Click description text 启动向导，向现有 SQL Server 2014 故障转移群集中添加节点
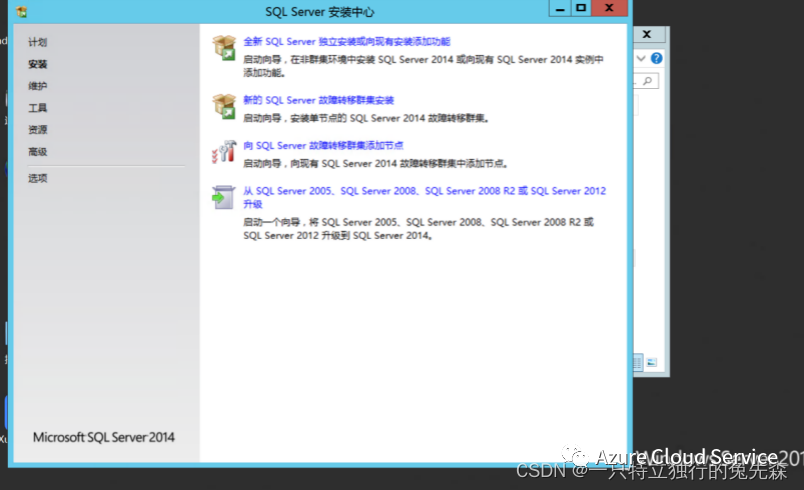The height and width of the screenshot is (490, 804). [376, 164]
